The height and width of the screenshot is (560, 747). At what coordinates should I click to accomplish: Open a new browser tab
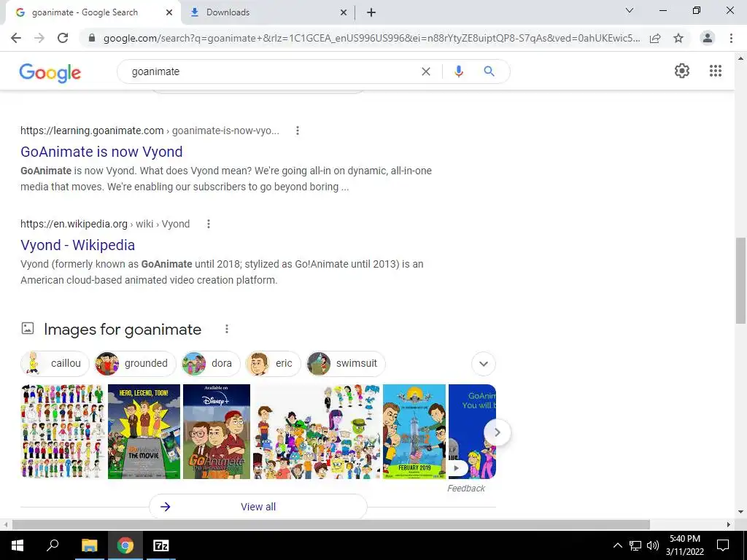pos(371,12)
